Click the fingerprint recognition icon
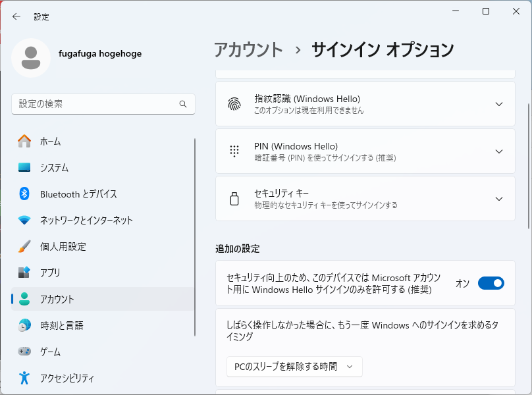Image resolution: width=532 pixels, height=395 pixels. (234, 104)
